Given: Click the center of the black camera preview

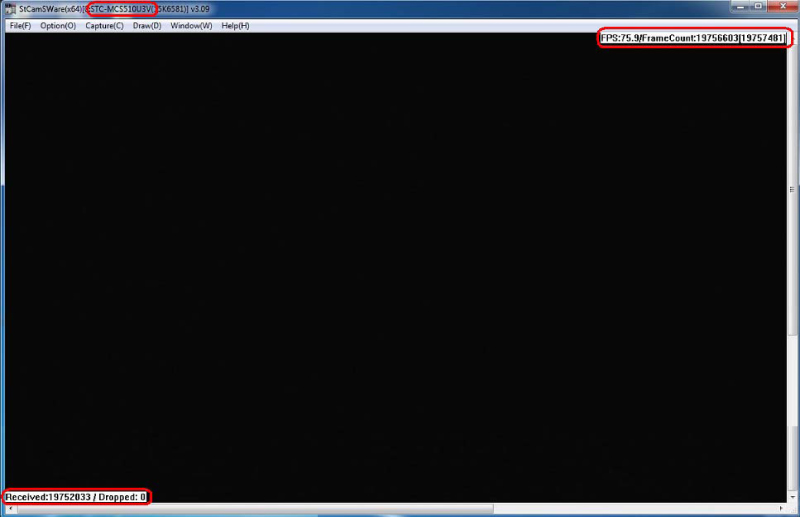Looking at the screenshot, I should (x=395, y=267).
